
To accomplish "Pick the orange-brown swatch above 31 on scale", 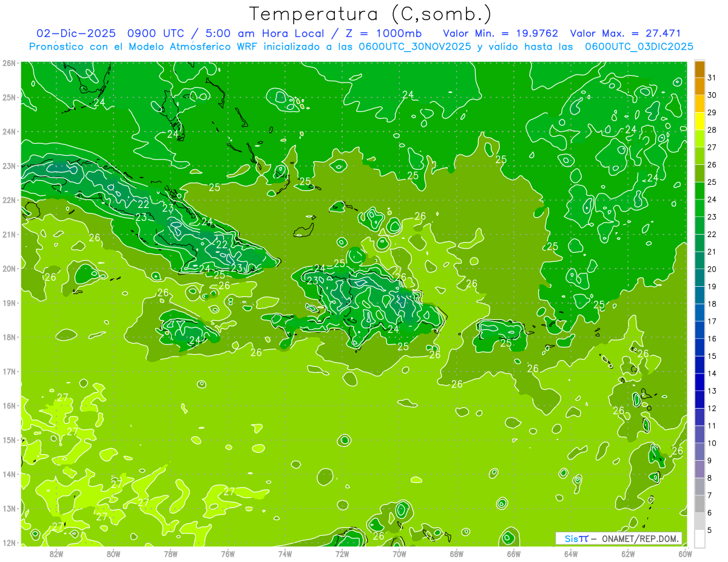I will pyautogui.click(x=699, y=70).
